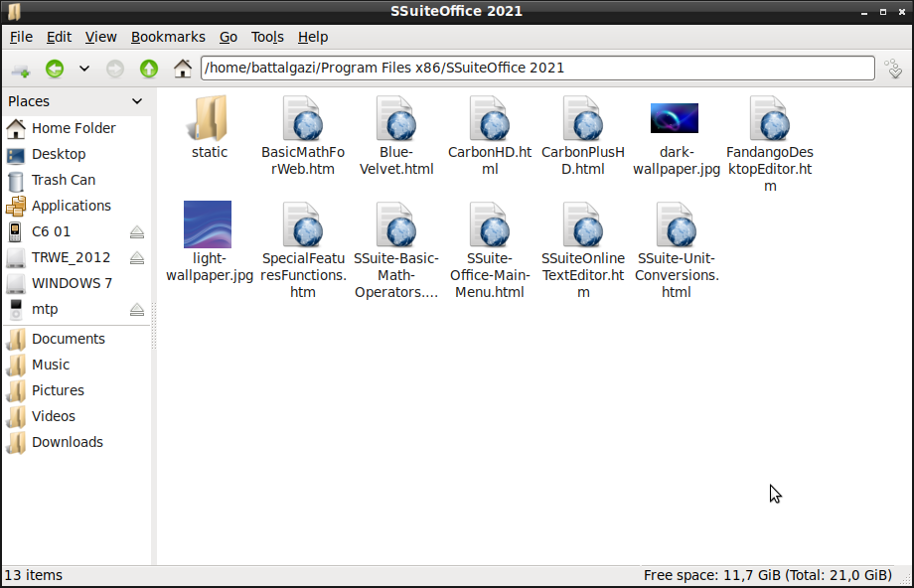Select the TRWE_2012 volume
This screenshot has width=914, height=588.
coord(65,257)
